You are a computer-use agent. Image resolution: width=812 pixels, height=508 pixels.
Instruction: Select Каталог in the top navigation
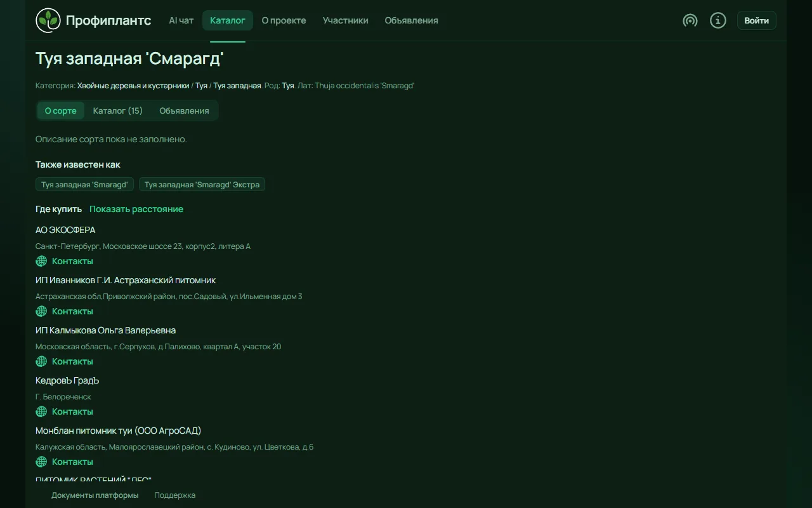pyautogui.click(x=228, y=20)
